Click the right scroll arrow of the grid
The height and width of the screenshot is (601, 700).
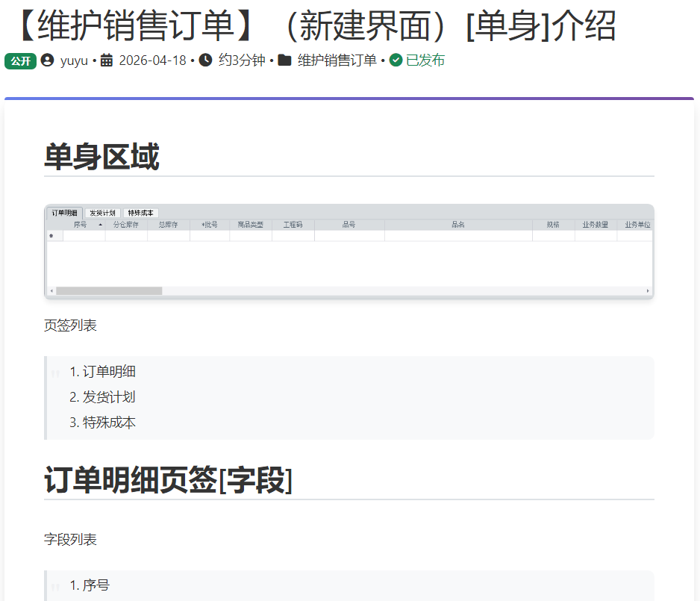tap(648, 290)
